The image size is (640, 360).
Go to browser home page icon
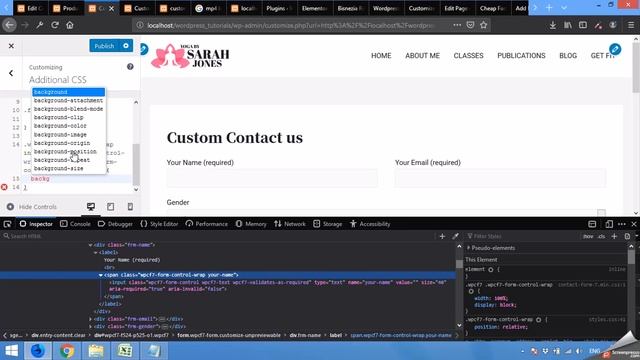[70, 25]
